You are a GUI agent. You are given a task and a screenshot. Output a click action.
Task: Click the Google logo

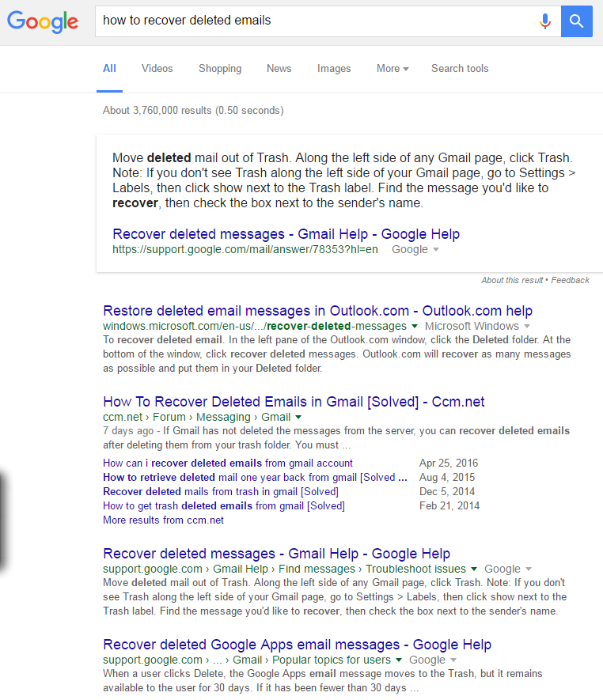pyautogui.click(x=43, y=22)
